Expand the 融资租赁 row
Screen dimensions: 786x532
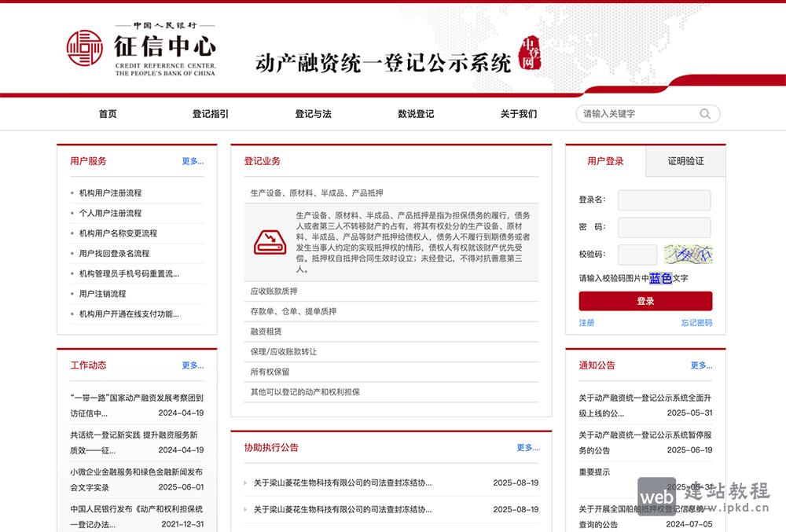pyautogui.click(x=391, y=331)
